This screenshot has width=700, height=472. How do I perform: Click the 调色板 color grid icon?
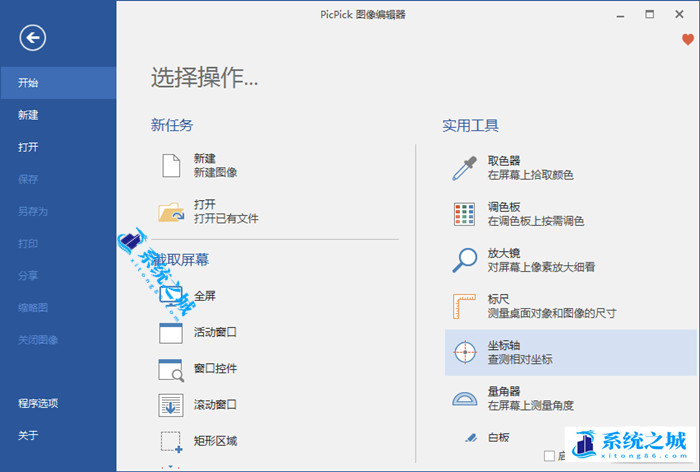tap(464, 214)
